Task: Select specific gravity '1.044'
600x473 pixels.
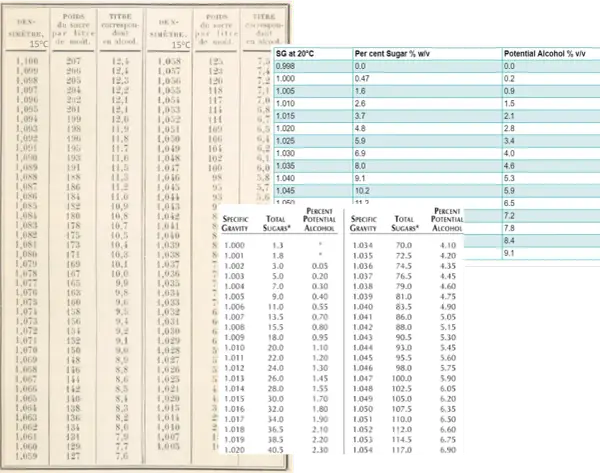Action: pos(363,348)
